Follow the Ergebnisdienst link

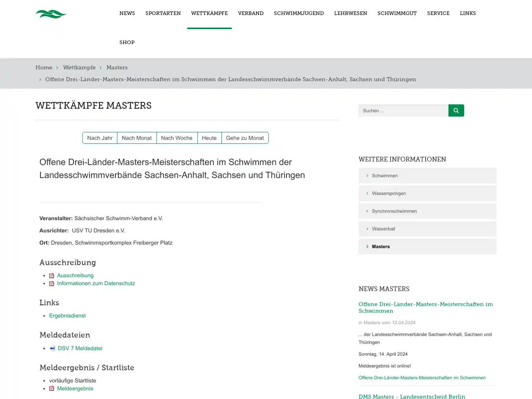click(x=67, y=315)
